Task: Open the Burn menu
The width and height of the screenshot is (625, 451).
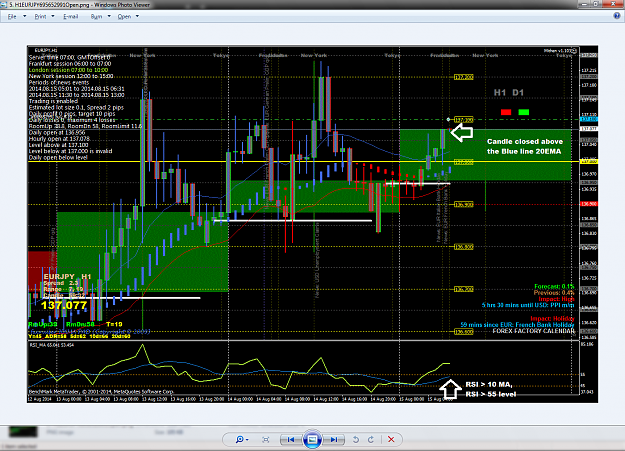Action: (x=100, y=16)
